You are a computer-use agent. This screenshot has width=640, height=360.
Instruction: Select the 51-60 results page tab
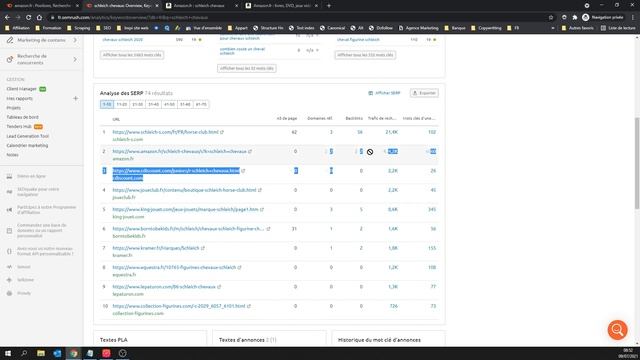click(185, 104)
